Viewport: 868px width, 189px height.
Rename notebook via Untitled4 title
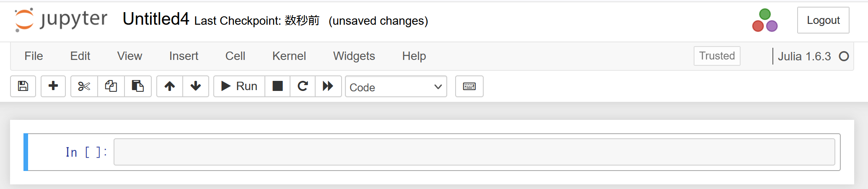click(156, 19)
